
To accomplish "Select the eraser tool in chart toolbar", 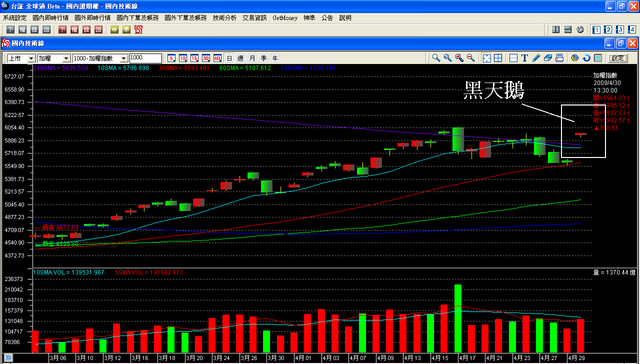I will tap(548, 58).
